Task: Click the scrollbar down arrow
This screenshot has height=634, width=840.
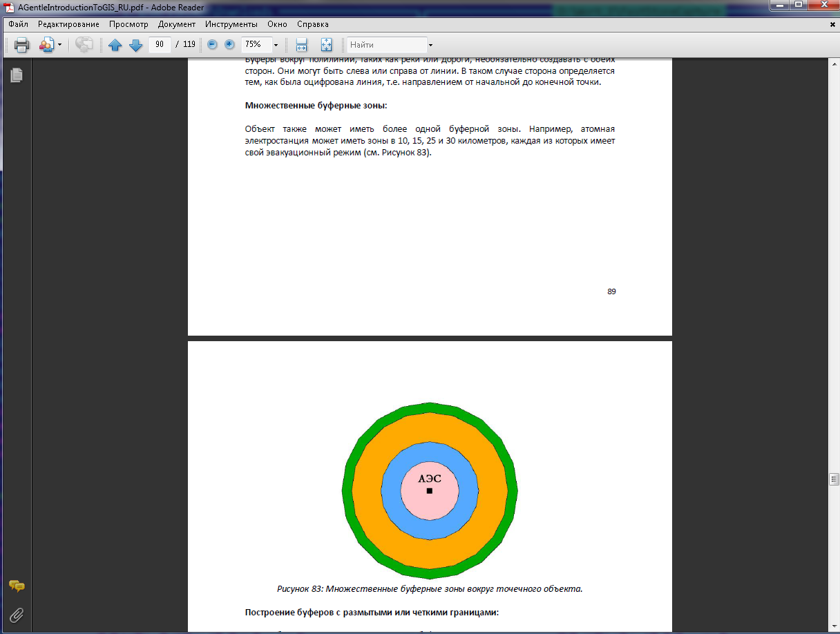Action: 834,626
